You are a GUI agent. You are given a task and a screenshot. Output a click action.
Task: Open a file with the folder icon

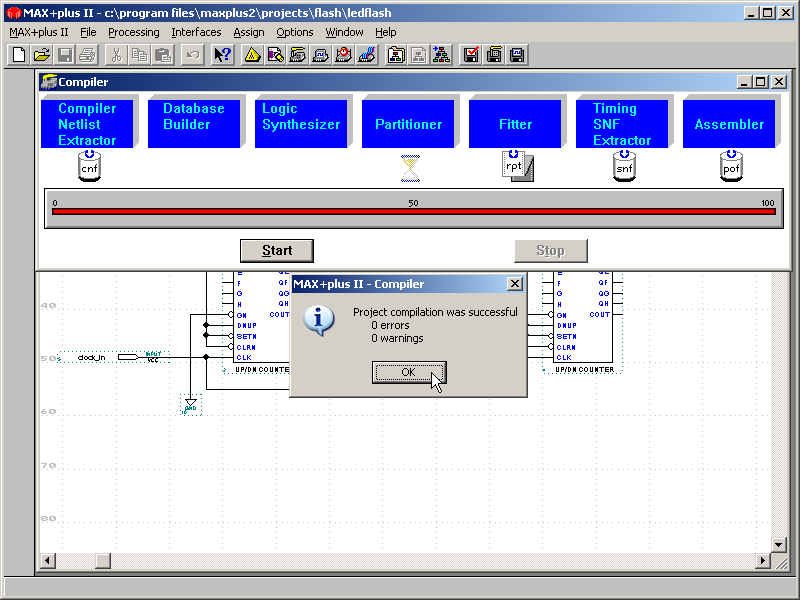(x=41, y=55)
